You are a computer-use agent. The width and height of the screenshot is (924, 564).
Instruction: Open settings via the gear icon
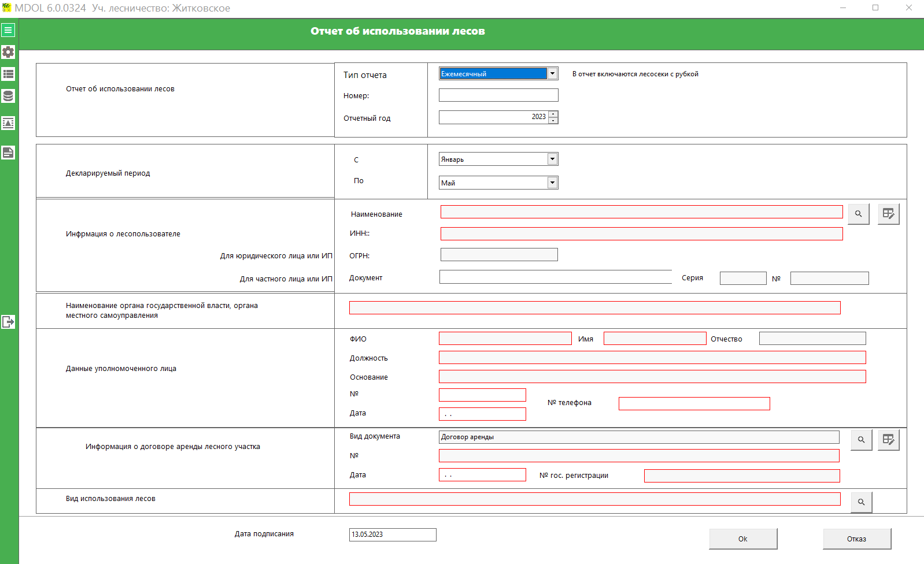click(8, 52)
